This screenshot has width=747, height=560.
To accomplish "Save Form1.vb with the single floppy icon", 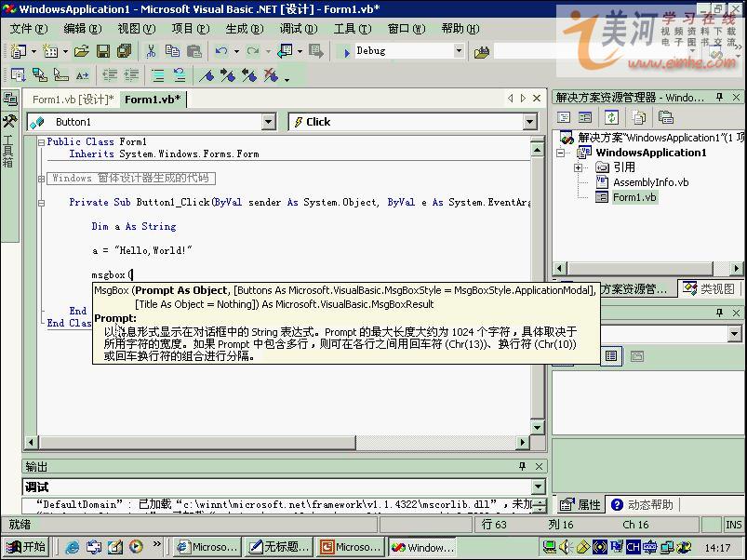I will 103,51.
